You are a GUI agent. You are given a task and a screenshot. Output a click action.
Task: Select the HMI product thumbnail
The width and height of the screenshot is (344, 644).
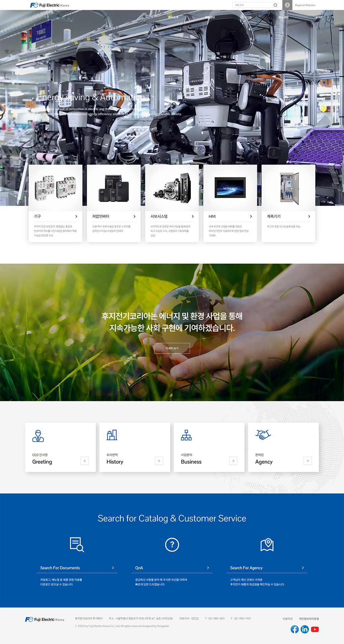[x=230, y=187]
